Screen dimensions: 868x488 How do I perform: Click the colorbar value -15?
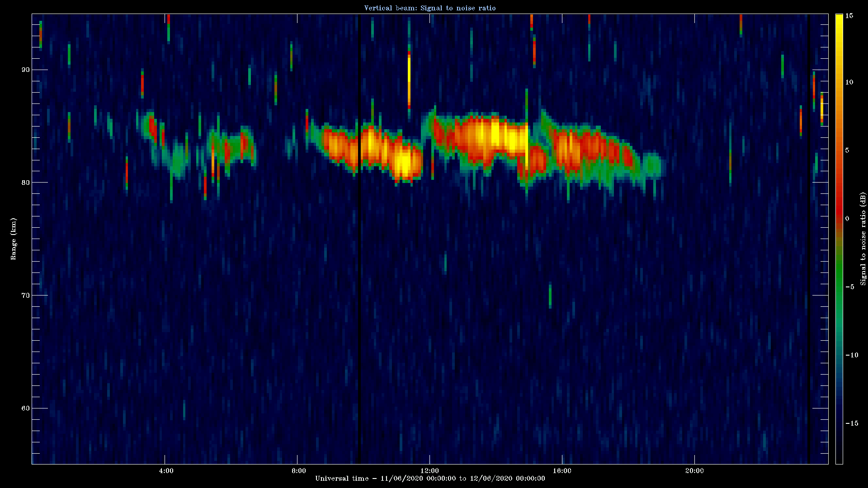tap(852, 423)
